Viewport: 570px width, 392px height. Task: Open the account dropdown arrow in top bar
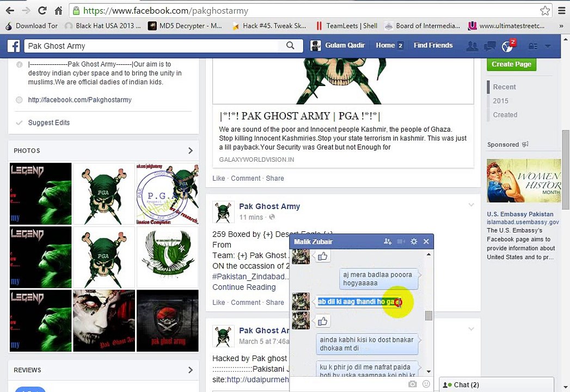[x=548, y=46]
